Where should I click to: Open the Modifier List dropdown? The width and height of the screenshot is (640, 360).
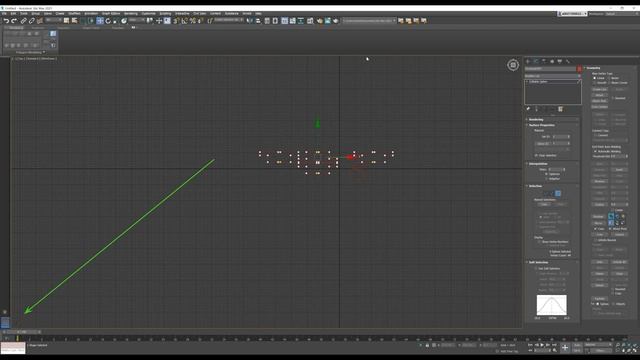553,76
